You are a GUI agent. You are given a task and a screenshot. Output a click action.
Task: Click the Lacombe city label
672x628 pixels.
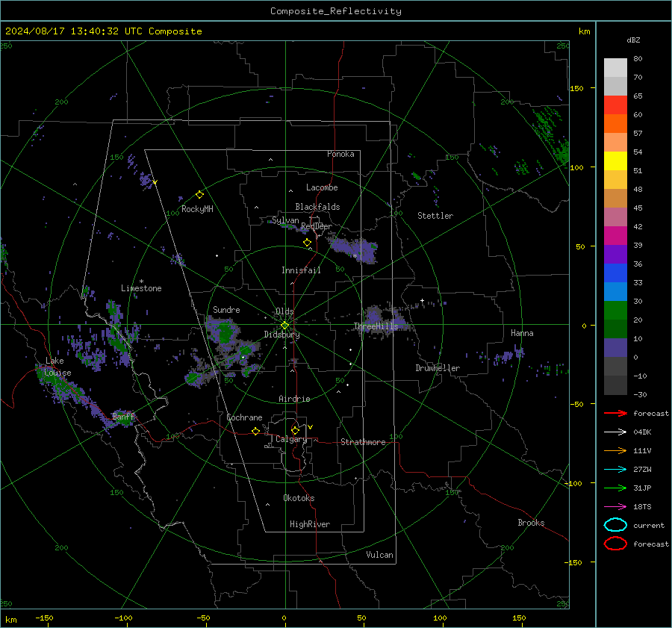pyautogui.click(x=322, y=187)
